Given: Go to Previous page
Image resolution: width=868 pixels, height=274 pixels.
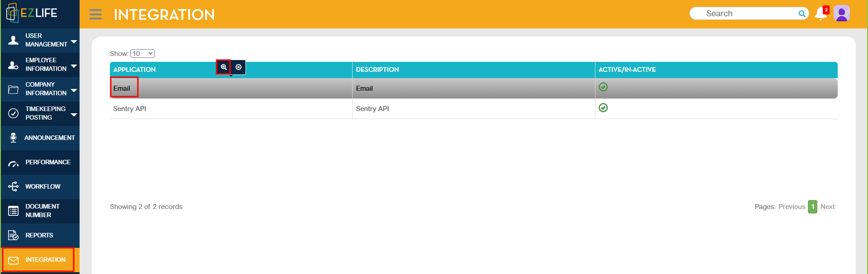Looking at the screenshot, I should click(x=792, y=206).
